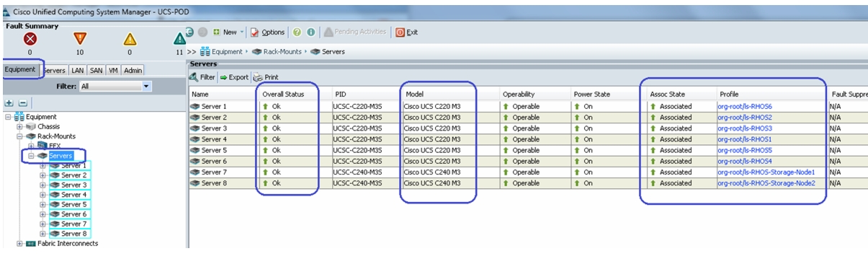Open the Options dialog
Screen dimensions: 868x264
point(268,32)
